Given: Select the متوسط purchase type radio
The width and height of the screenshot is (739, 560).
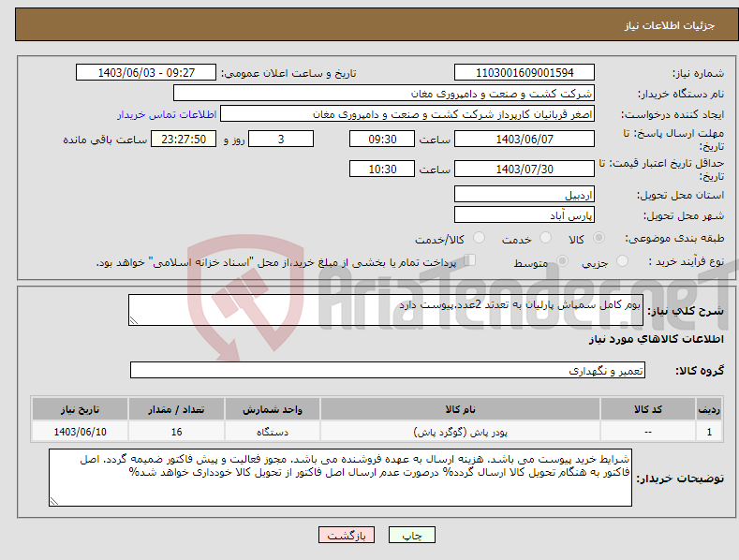Looking at the screenshot, I should [562, 260].
